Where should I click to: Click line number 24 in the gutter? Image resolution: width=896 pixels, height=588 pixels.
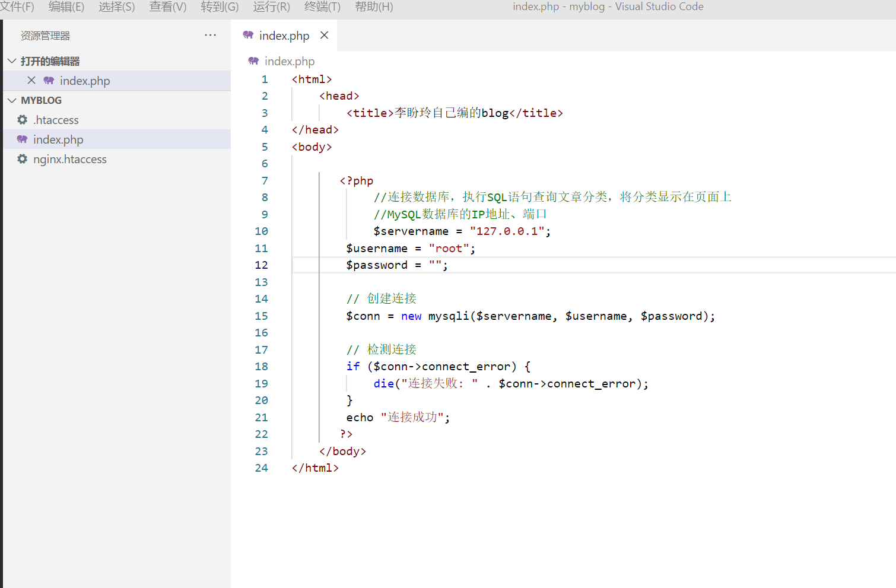tap(262, 468)
